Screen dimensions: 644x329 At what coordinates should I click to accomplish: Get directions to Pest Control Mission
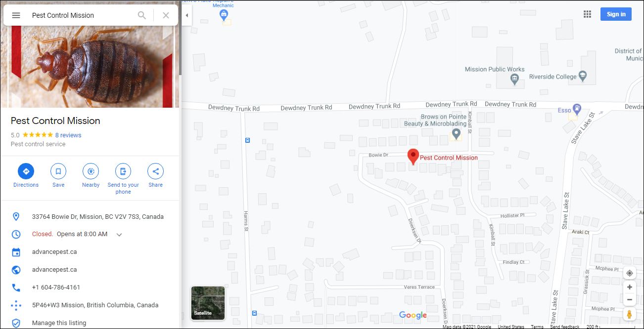point(26,171)
